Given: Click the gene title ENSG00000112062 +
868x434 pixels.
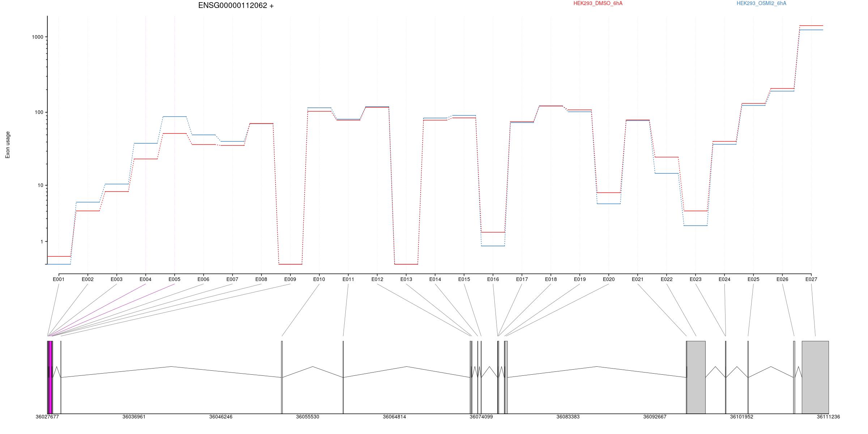Looking at the screenshot, I should 236,5.
